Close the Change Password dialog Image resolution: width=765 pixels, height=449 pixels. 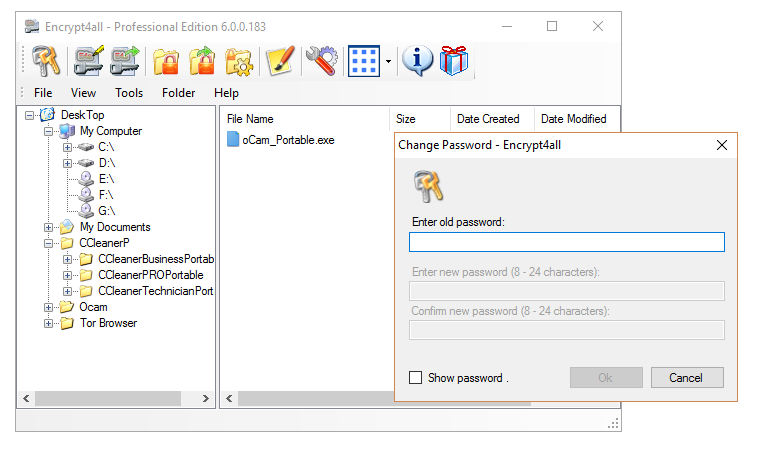tap(722, 145)
